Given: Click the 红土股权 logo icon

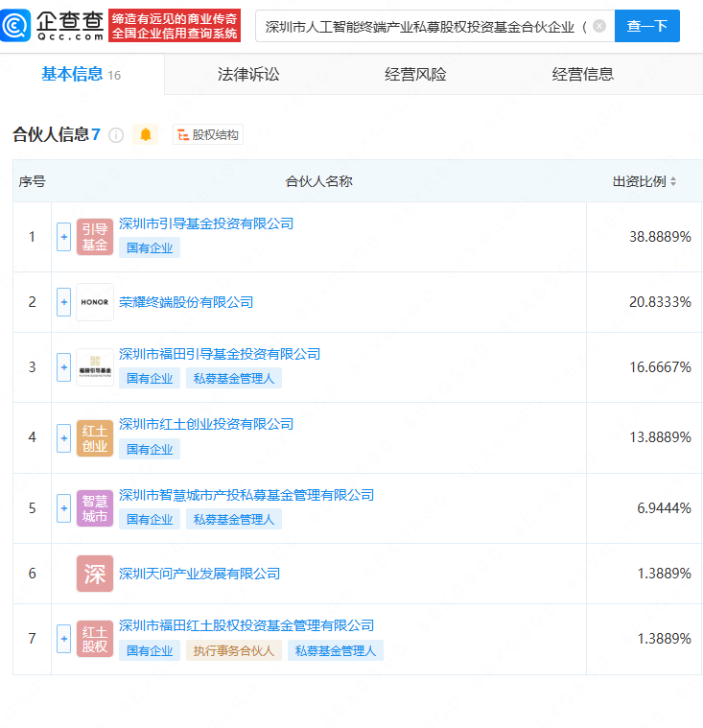Looking at the screenshot, I should pos(95,639).
